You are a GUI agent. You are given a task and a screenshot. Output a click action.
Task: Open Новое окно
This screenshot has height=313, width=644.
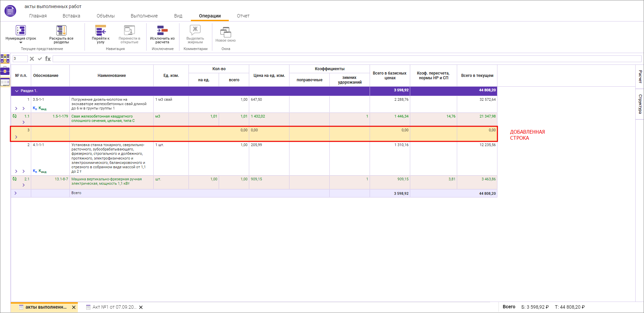click(225, 33)
